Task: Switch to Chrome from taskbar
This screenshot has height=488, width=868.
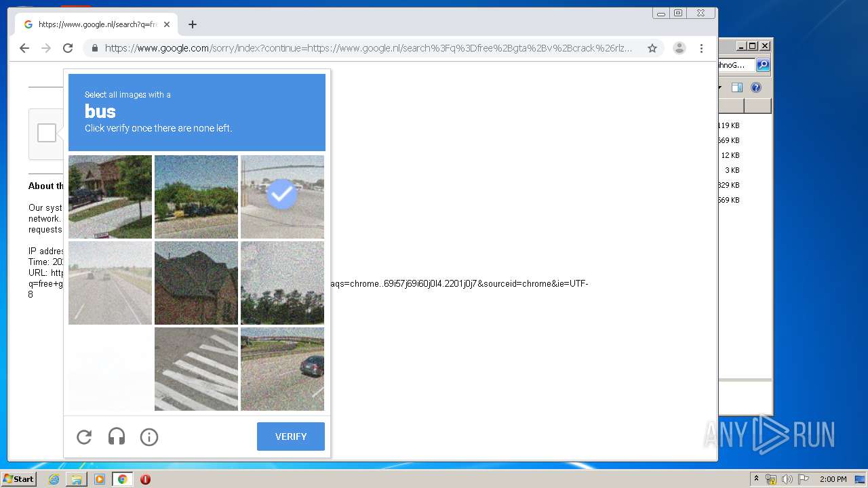Action: 123,479
